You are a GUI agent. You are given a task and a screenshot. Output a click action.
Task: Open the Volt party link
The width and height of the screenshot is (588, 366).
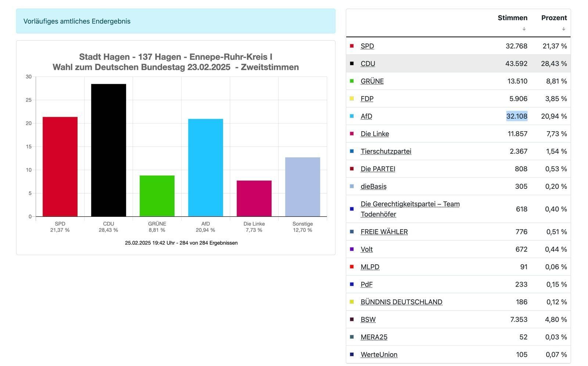366,250
